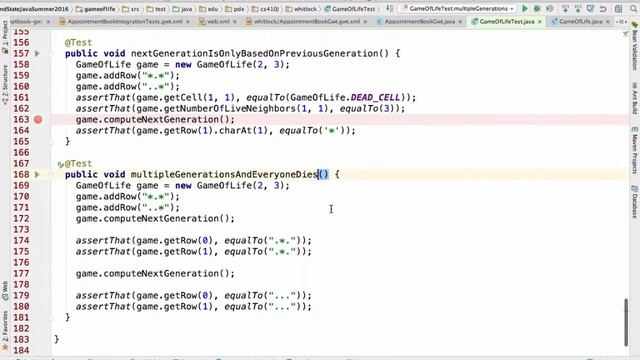Click the gutter annotation icon on line 167

click(x=60, y=164)
